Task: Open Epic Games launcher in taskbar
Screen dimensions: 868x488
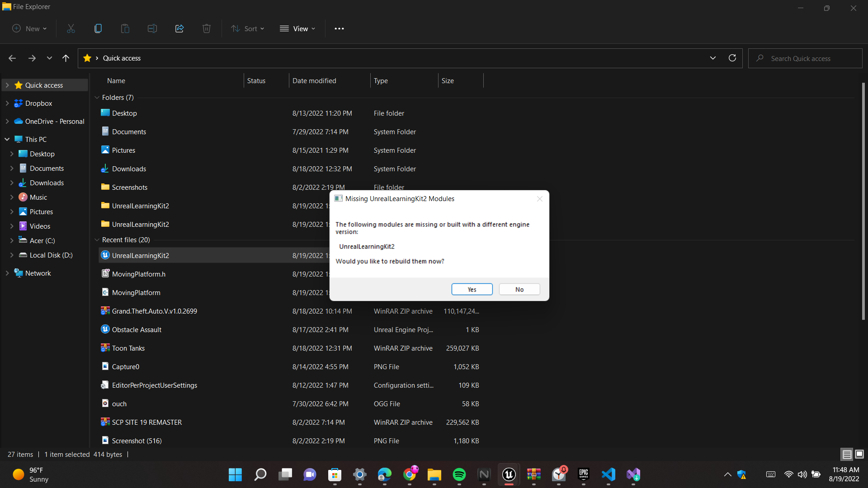Action: coord(584,474)
